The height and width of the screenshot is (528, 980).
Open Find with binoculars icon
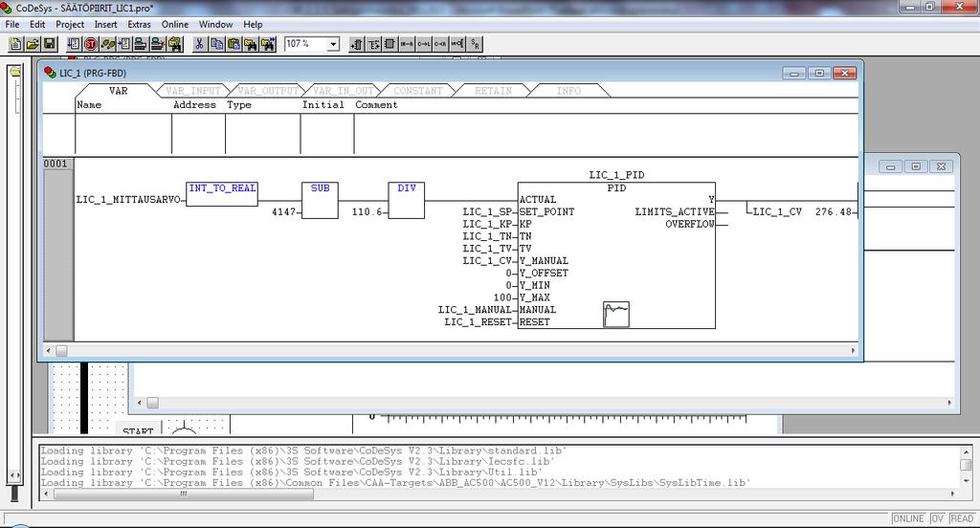(251, 44)
